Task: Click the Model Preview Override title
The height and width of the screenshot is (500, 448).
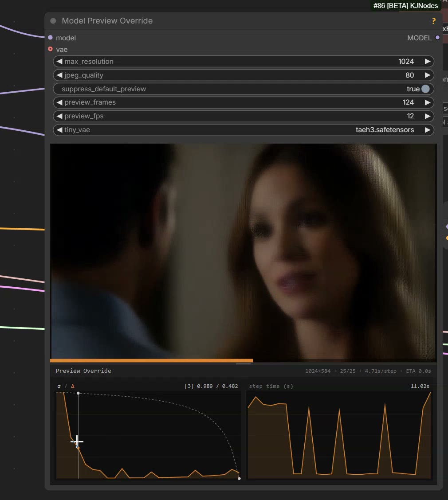Action: [x=107, y=21]
